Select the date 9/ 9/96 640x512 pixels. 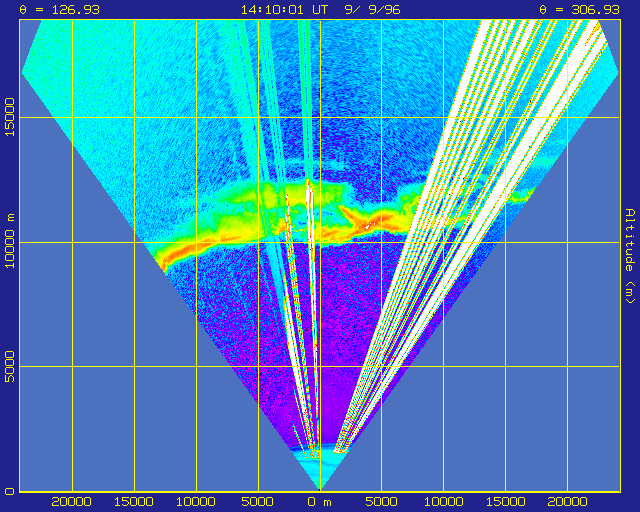click(x=372, y=9)
